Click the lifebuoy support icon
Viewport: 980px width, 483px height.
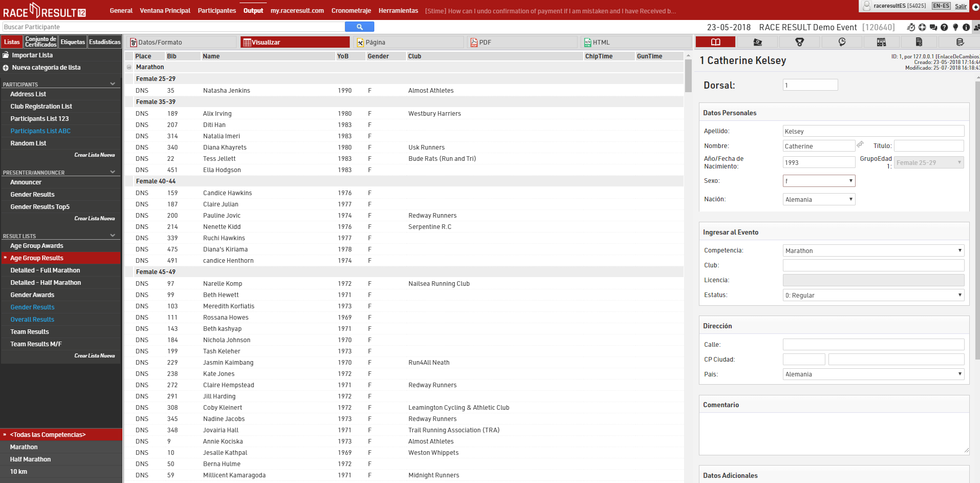[x=922, y=27]
